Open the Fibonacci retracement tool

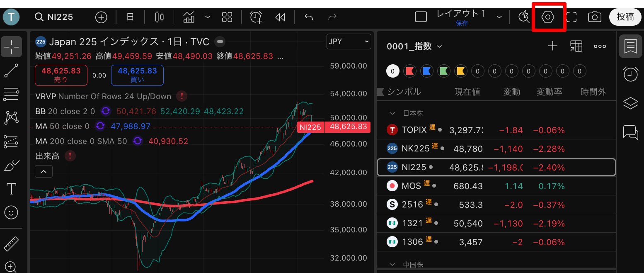coord(11,94)
